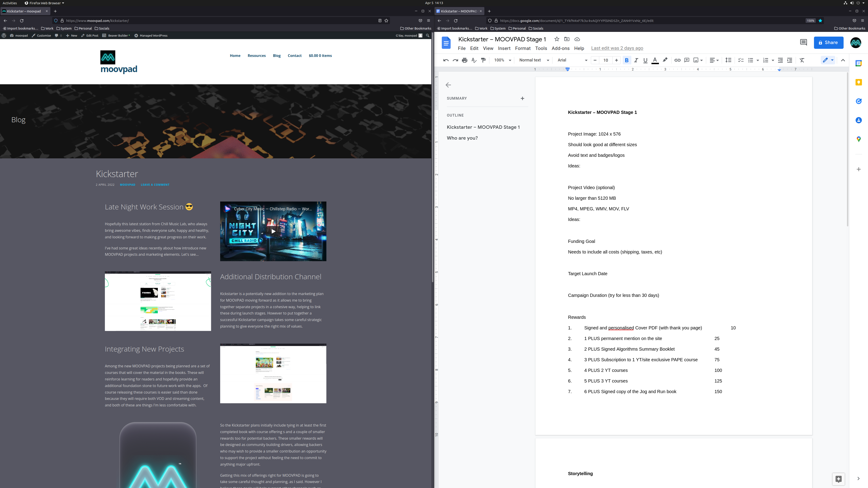Image resolution: width=868 pixels, height=488 pixels.
Task: Click the Underline formatting icon
Action: (x=646, y=60)
